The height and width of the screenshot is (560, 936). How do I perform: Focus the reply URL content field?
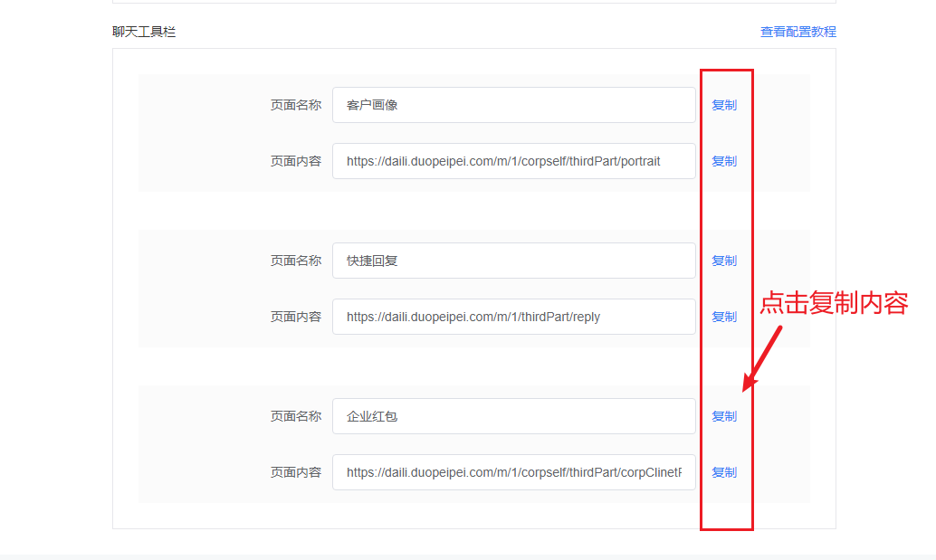pos(513,317)
